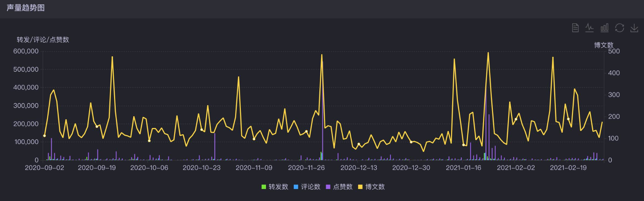Click the 2021-01-16 date label
The width and height of the screenshot is (644, 201).
click(464, 168)
